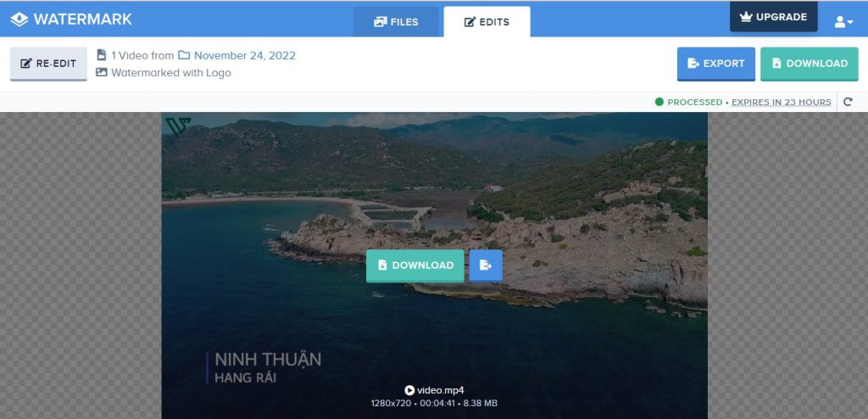Switch to the FILES tab
Screen dimensions: 868x419
396,22
